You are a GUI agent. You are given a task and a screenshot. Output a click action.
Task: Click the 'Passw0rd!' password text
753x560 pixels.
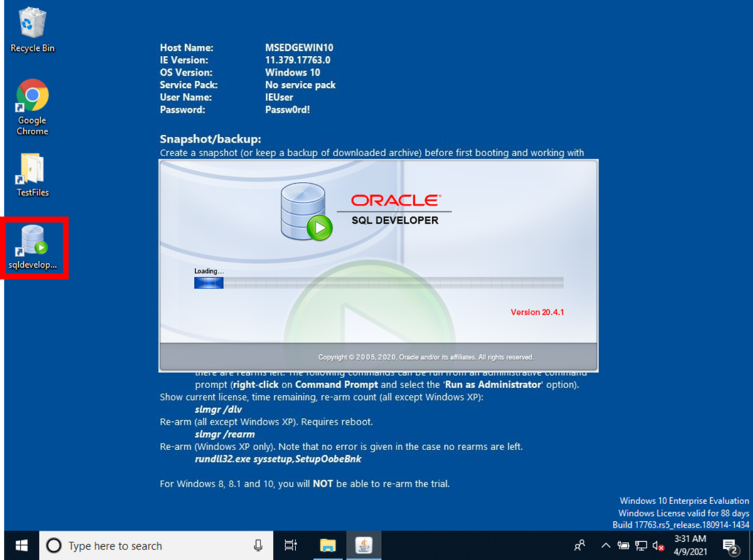point(287,110)
